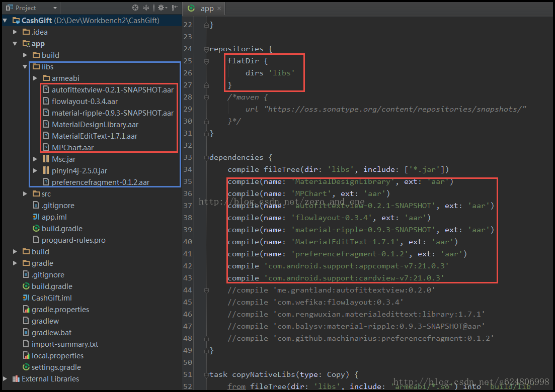The height and width of the screenshot is (392, 555).
Task: Select import-summary.txt file
Action: coord(65,344)
